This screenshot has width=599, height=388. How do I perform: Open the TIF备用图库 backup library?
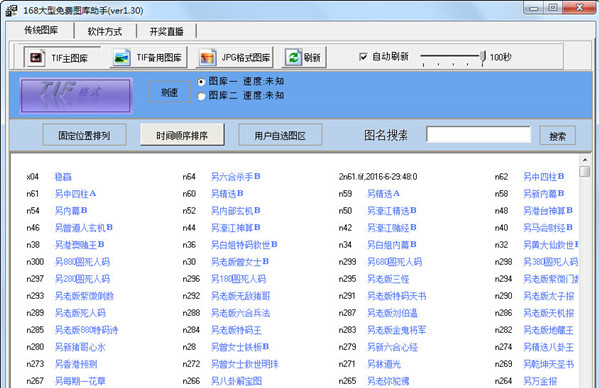(x=149, y=58)
